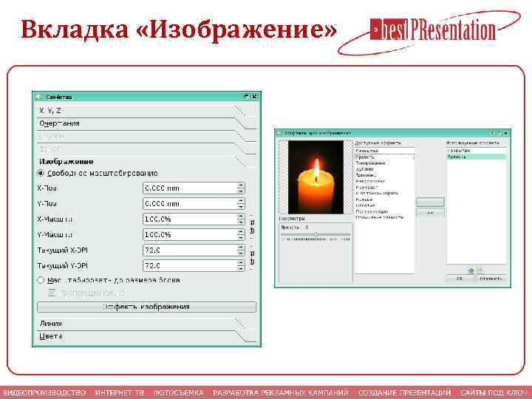Click РАЗРАБОТКА РЕКЛАМНЫХ КАМПАНИЙ in bottom bar
The width and height of the screenshot is (532, 399).
pyautogui.click(x=281, y=392)
